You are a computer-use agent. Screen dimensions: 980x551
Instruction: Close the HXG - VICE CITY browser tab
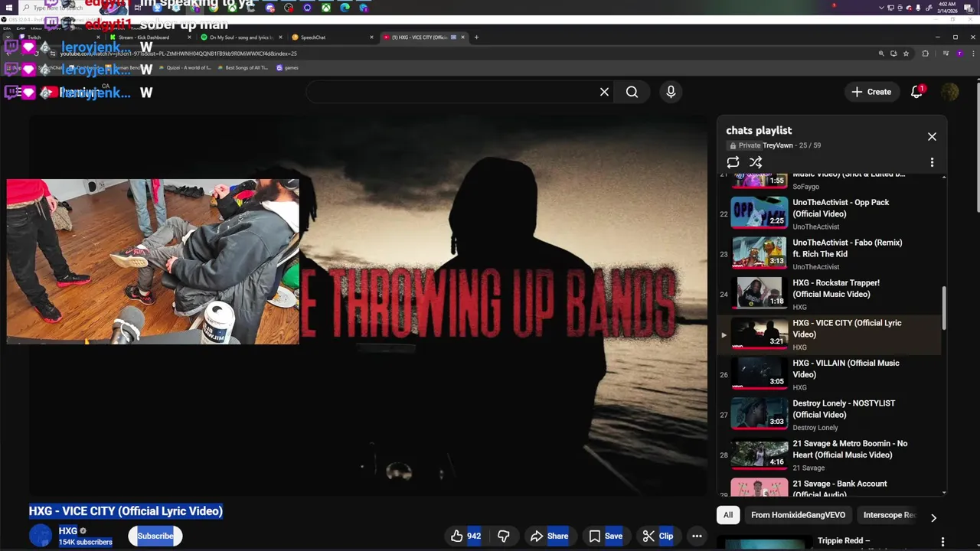462,37
